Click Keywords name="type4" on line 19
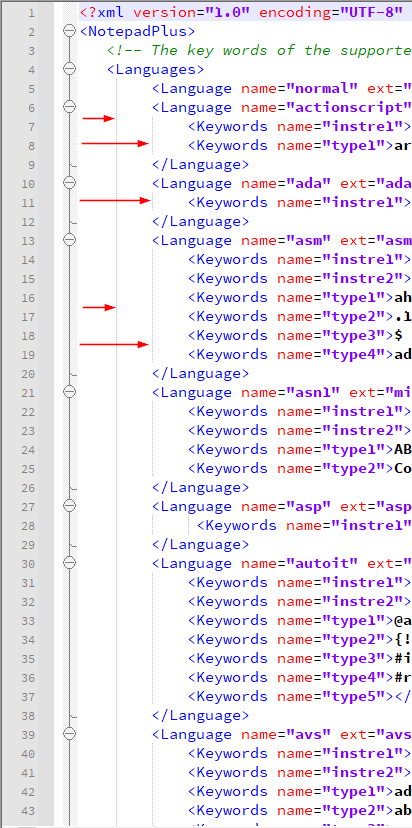Image resolution: width=412 pixels, height=828 pixels. pyautogui.click(x=291, y=355)
